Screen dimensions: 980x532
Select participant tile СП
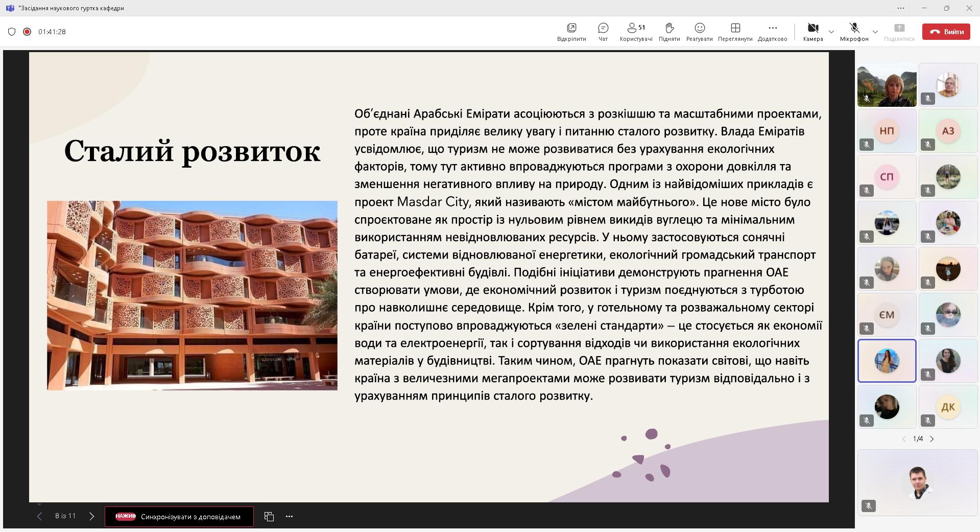point(887,177)
